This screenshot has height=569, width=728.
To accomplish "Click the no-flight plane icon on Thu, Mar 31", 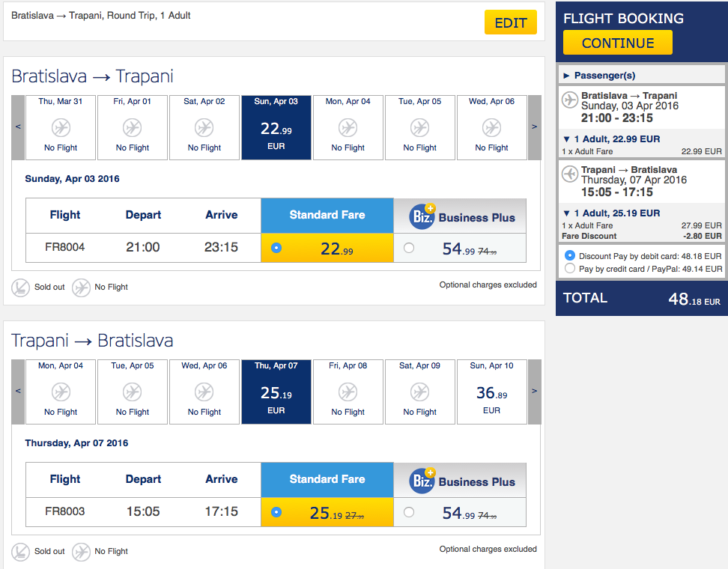I will 61,127.
